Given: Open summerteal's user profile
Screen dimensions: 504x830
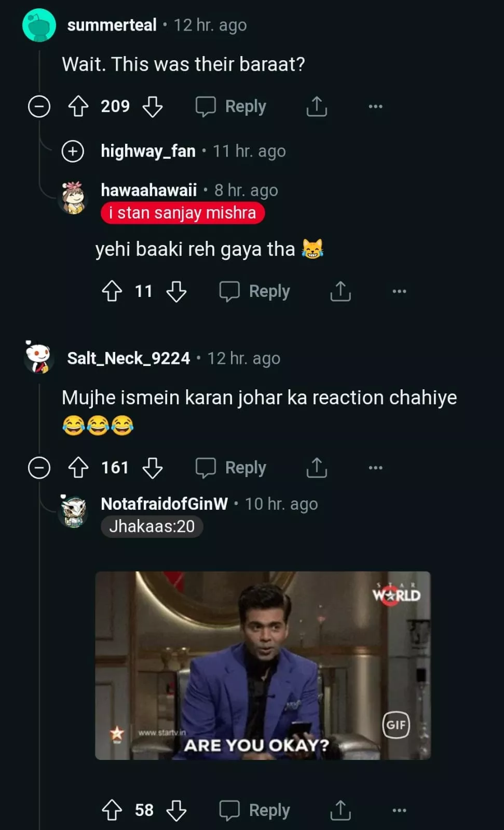Looking at the screenshot, I should [112, 25].
